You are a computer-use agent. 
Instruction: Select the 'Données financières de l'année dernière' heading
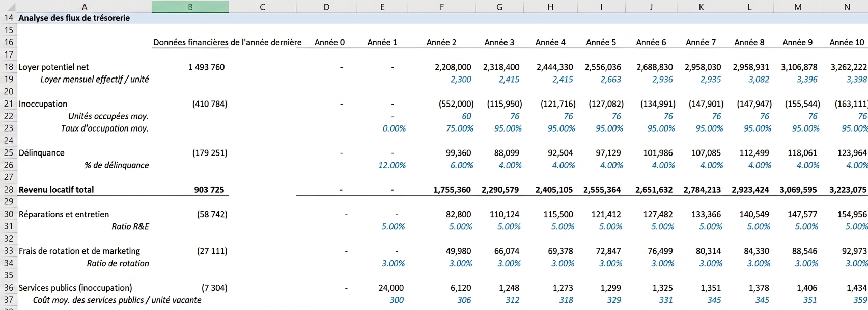click(227, 42)
